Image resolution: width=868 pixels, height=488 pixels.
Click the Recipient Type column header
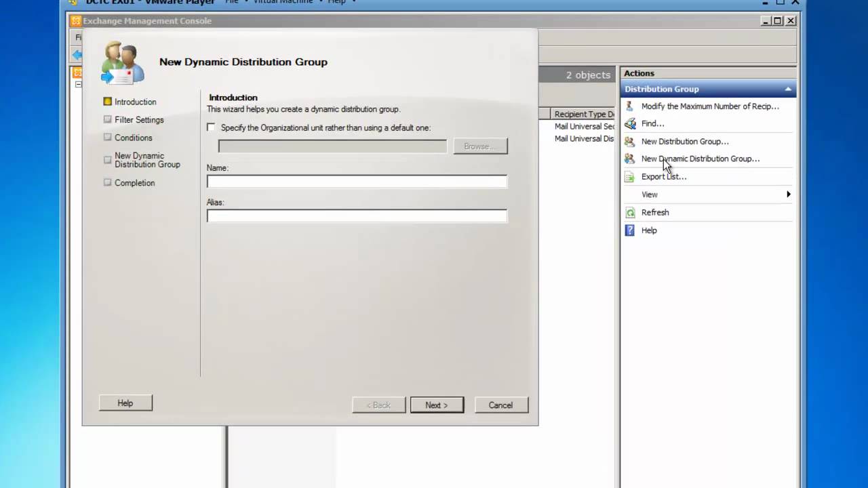coord(583,114)
